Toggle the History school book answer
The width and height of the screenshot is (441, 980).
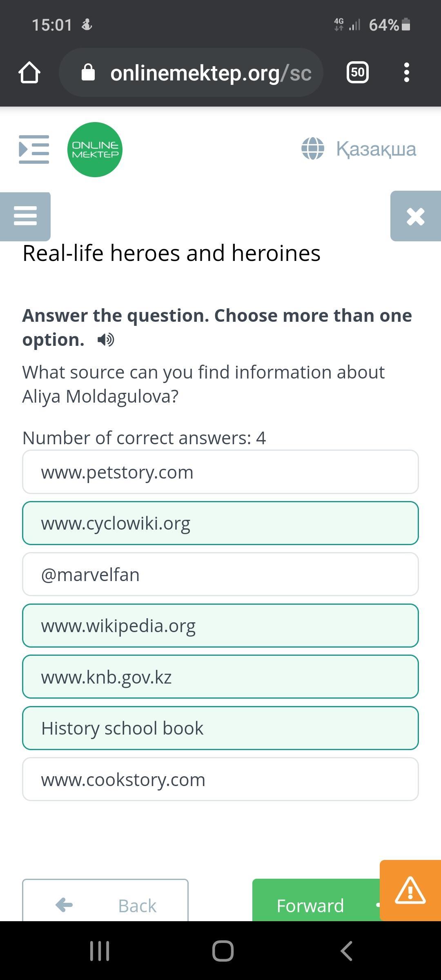coord(220,728)
